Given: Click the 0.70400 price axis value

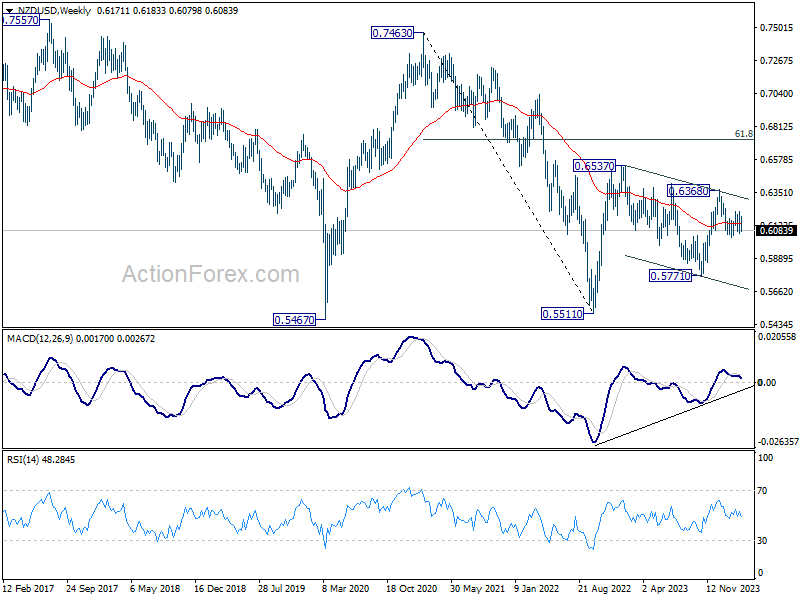Looking at the screenshot, I should click(777, 93).
